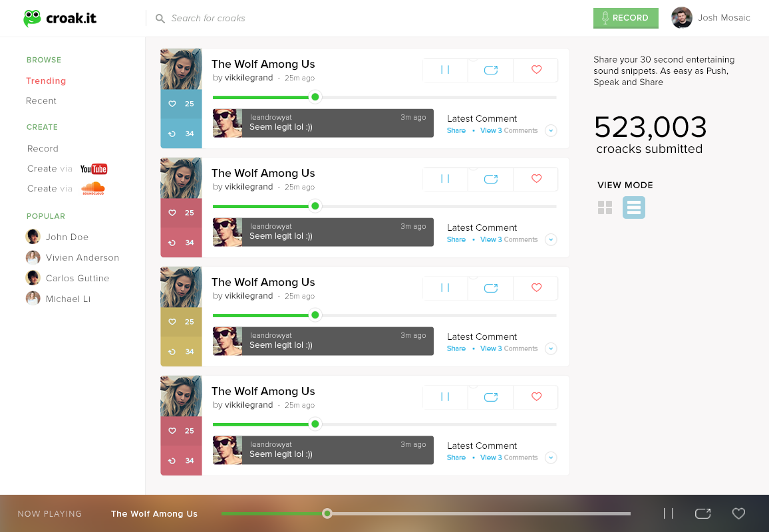The image size is (769, 532).
Task: Pause playback in the now playing bar
Action: pyautogui.click(x=668, y=513)
